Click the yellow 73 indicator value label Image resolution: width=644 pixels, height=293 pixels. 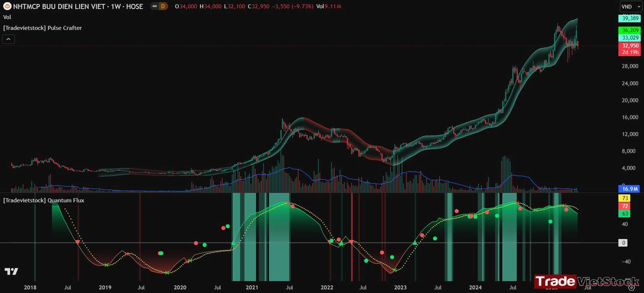[624, 198]
